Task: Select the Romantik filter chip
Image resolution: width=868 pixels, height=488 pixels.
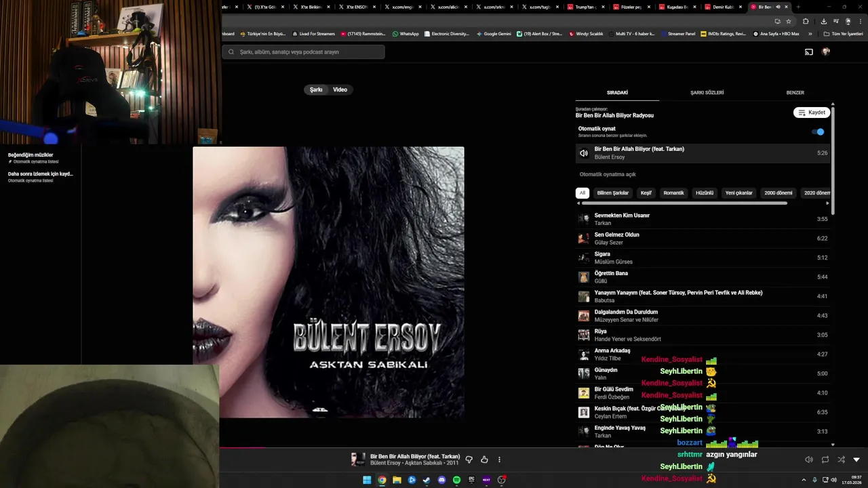Action: [673, 193]
